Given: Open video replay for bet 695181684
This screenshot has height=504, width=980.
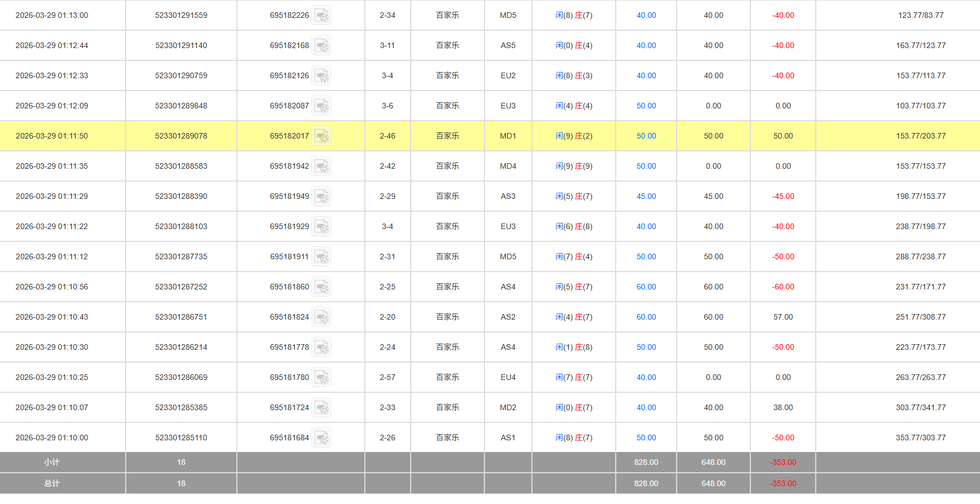Looking at the screenshot, I should (x=321, y=438).
